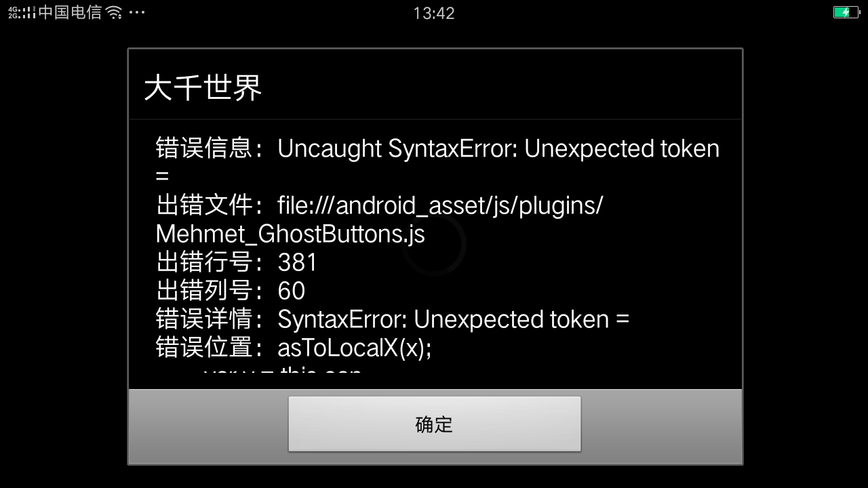Open the three-dots overflow in status bar
Viewport: 868px width, 488px height.
pyautogui.click(x=137, y=12)
